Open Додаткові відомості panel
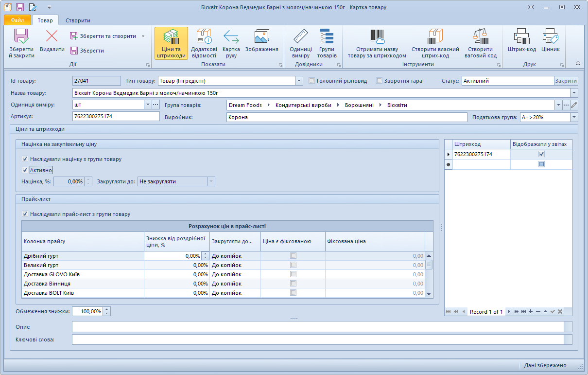Image resolution: width=588 pixels, height=375 pixels. pyautogui.click(x=203, y=43)
